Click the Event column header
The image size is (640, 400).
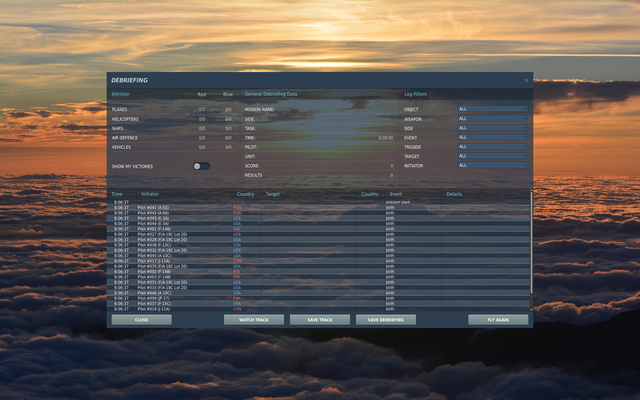pos(396,194)
